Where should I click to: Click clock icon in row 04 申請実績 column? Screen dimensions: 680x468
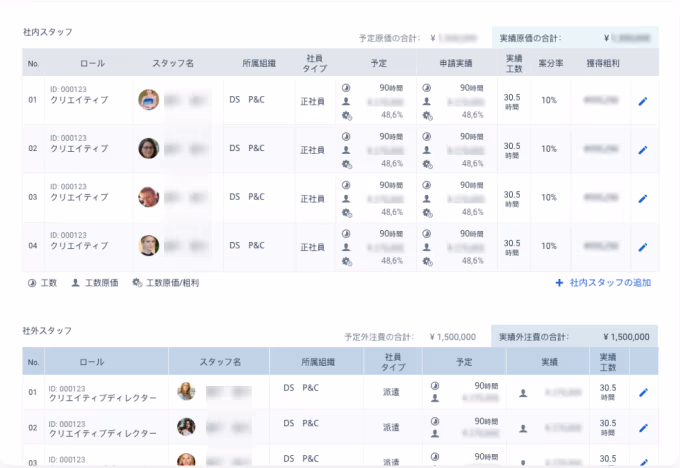click(x=427, y=233)
